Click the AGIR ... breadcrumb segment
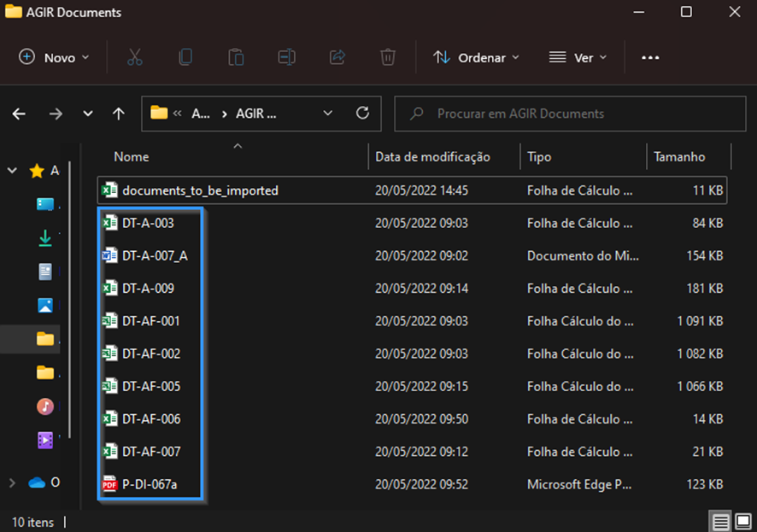 point(255,114)
